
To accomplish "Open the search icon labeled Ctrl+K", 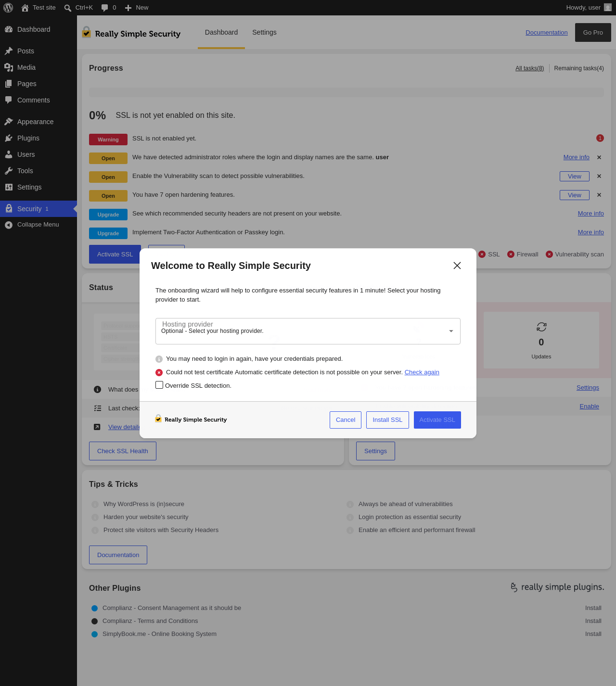I will pyautogui.click(x=68, y=8).
